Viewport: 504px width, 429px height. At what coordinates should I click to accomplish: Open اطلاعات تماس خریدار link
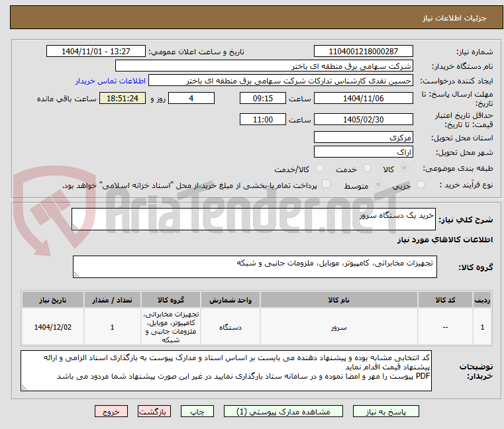111,81
